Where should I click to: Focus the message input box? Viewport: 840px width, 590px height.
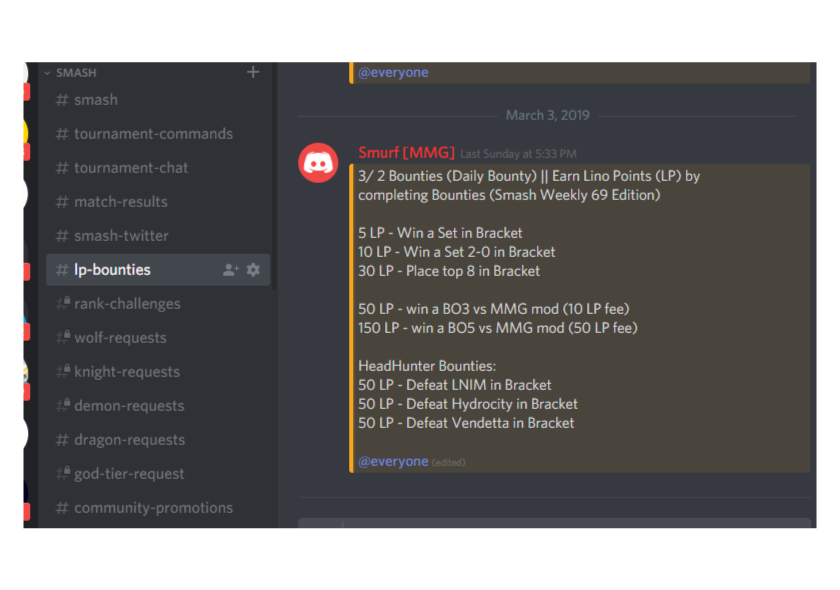click(x=554, y=523)
